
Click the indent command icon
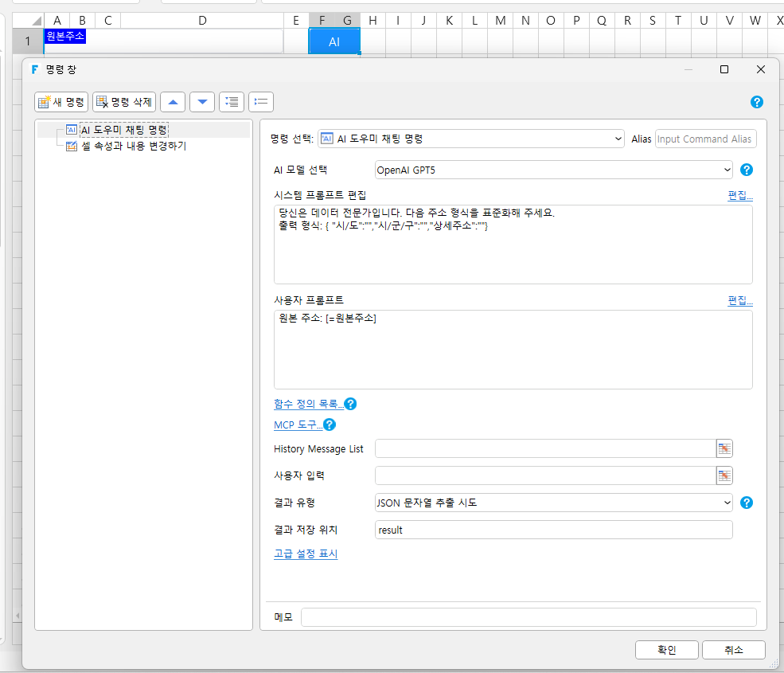click(232, 102)
